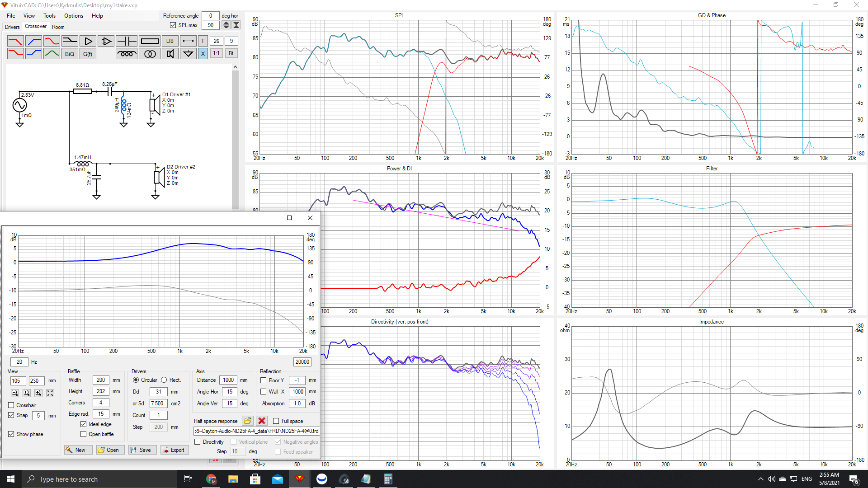Enable Floor Y reflection checkbox
868x488 pixels.
264,380
